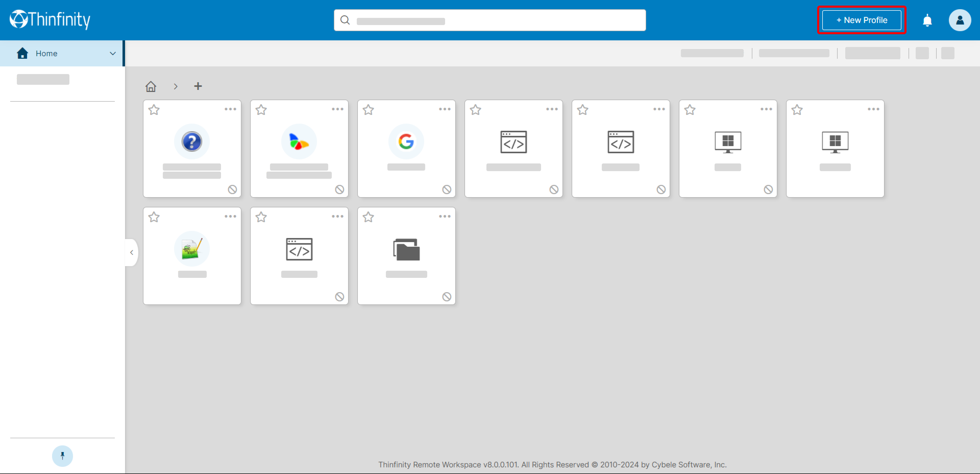Launch the first Windows desktop monitor icon
This screenshot has height=474, width=980.
pos(728,142)
